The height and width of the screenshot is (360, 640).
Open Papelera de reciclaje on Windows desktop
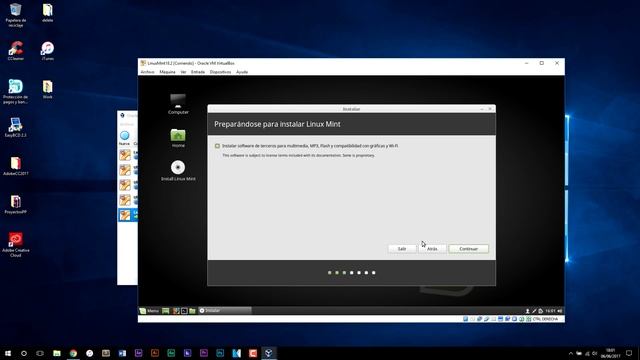point(16,15)
